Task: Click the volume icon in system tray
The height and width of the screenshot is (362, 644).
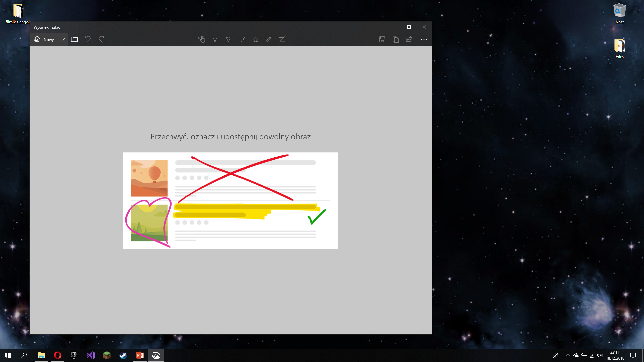Action: 599,355
